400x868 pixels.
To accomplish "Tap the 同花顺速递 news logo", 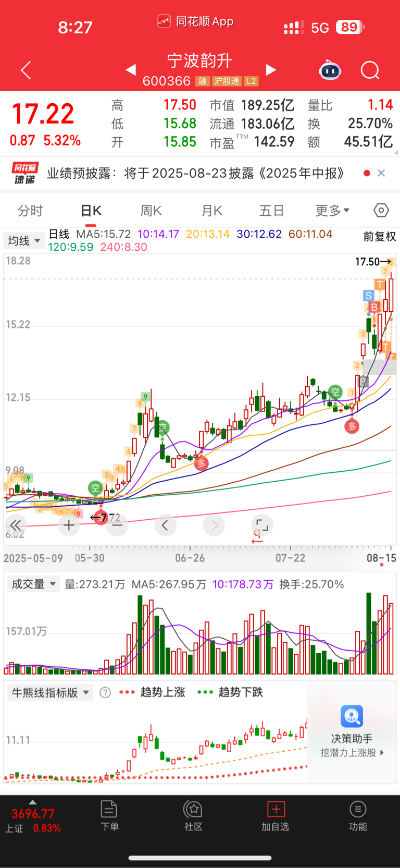I will (24, 173).
